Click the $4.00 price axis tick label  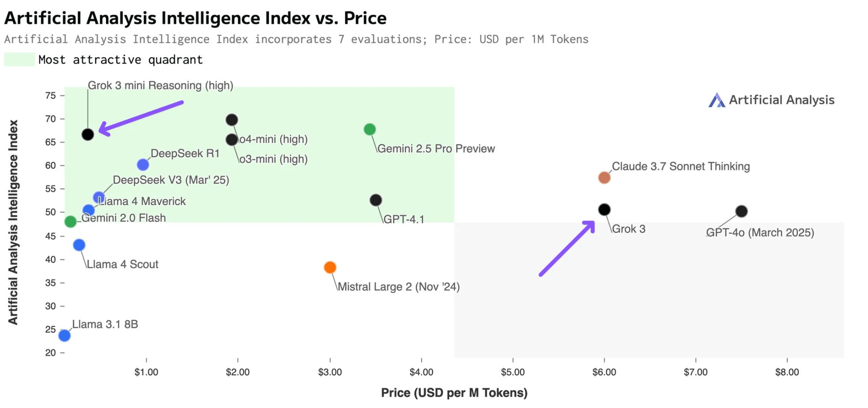(x=421, y=372)
